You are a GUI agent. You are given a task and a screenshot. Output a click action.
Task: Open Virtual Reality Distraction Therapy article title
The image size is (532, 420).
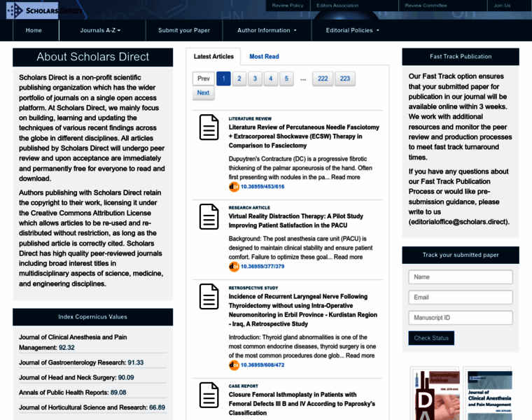(x=296, y=221)
